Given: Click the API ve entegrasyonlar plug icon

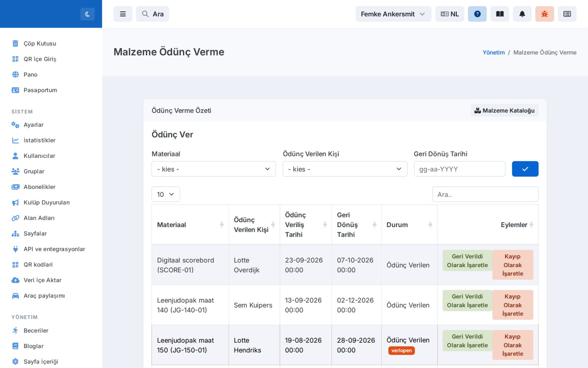Looking at the screenshot, I should click(15, 249).
